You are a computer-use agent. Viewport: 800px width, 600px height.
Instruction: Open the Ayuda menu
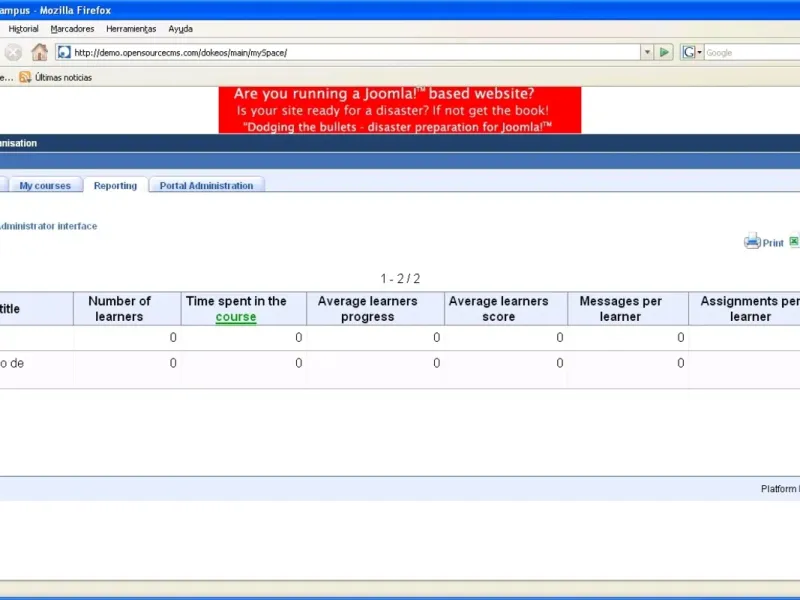click(x=181, y=29)
